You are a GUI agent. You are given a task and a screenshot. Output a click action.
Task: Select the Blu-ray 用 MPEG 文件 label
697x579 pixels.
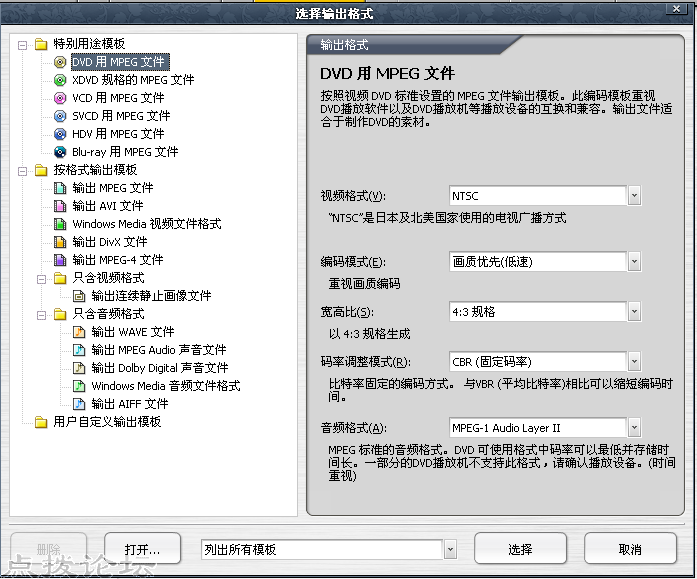125,152
